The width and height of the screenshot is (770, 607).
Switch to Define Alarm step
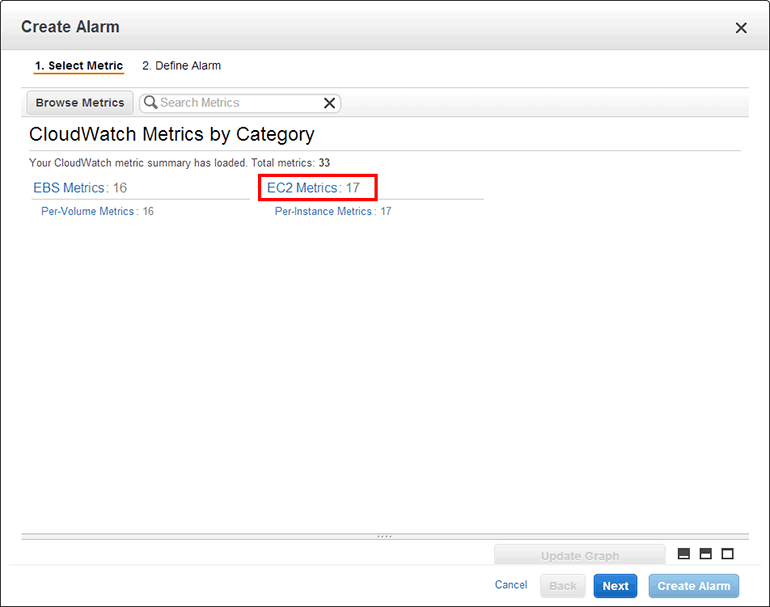point(181,66)
